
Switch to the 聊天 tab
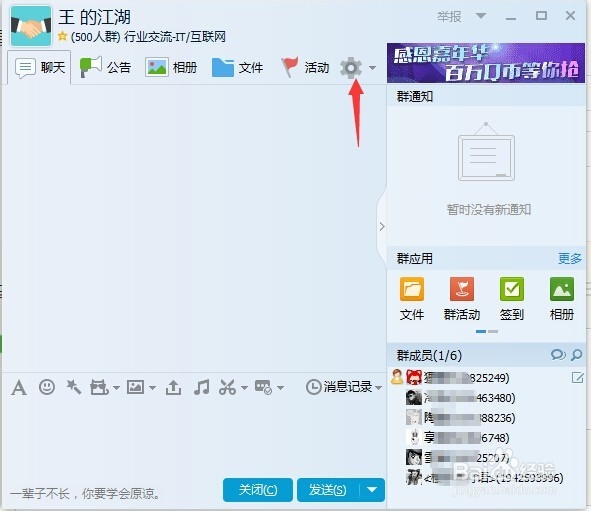[39, 67]
